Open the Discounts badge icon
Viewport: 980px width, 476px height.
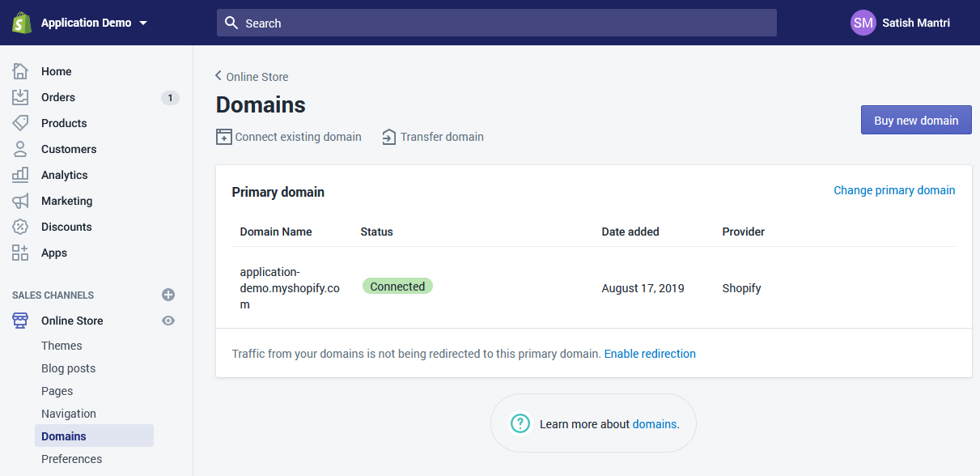click(20, 227)
